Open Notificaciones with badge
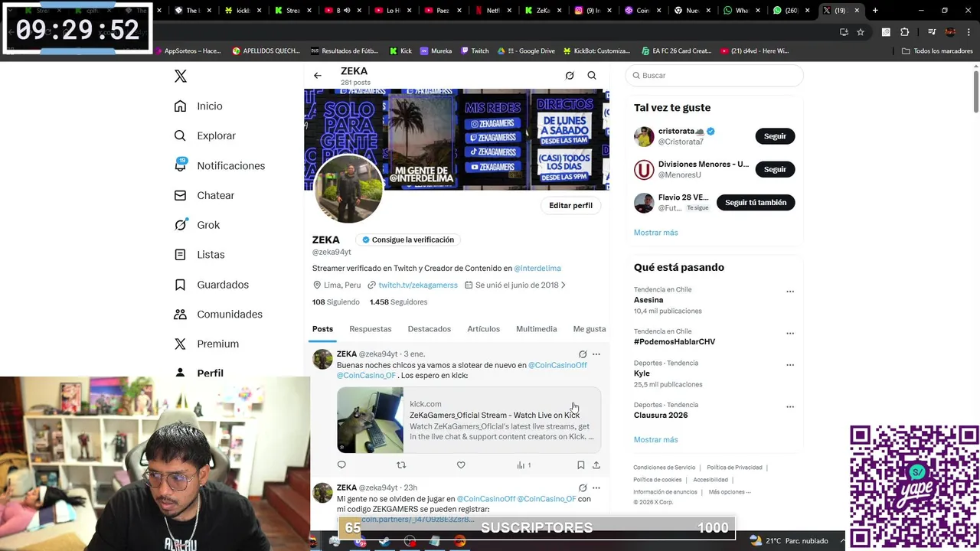 click(219, 165)
